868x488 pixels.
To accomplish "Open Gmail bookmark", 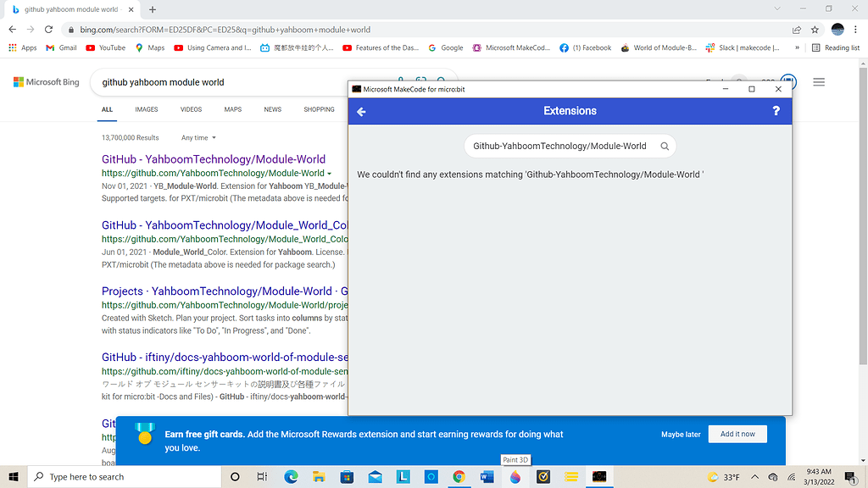I will 61,48.
